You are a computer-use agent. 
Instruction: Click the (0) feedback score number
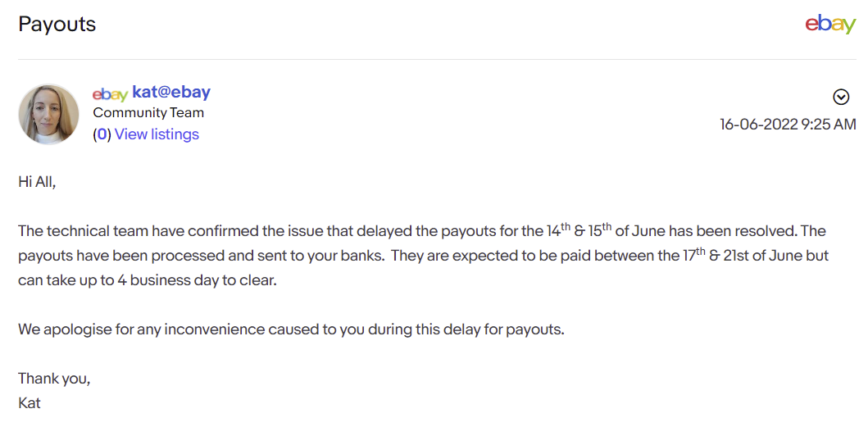click(x=102, y=134)
